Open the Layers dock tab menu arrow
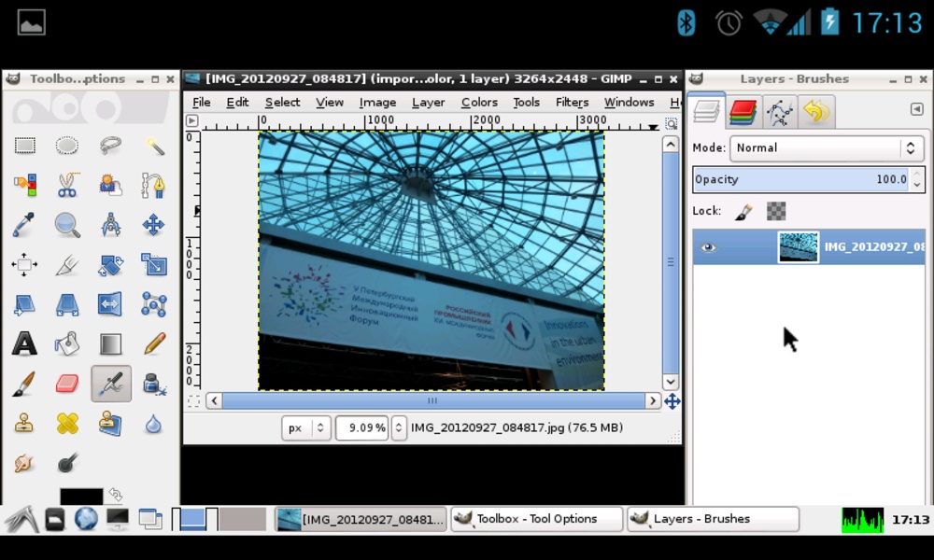This screenshot has width=934, height=560. click(917, 109)
